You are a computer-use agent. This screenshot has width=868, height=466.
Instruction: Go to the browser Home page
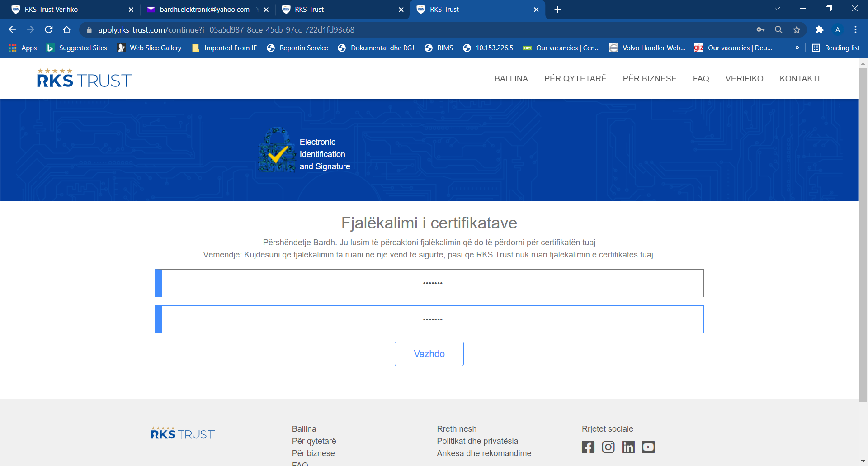click(67, 29)
